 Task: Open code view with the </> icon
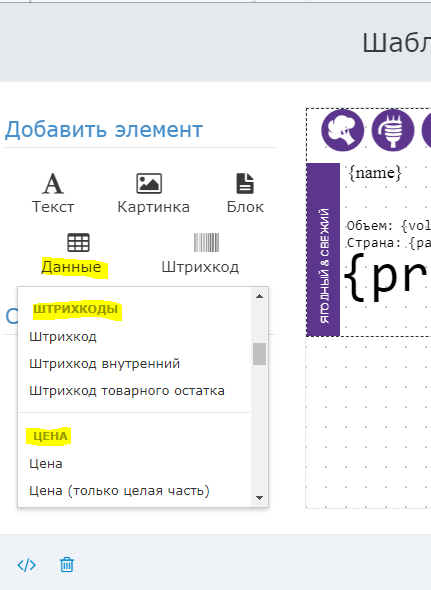(x=27, y=565)
